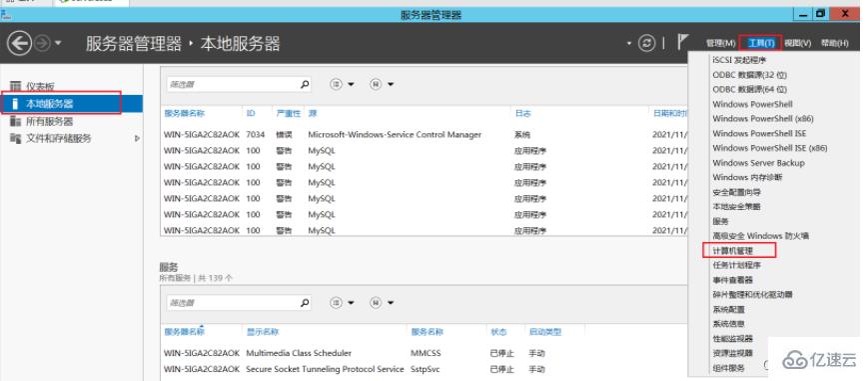Sort services by 启动类型 column
The image size is (868, 381).
[544, 332]
